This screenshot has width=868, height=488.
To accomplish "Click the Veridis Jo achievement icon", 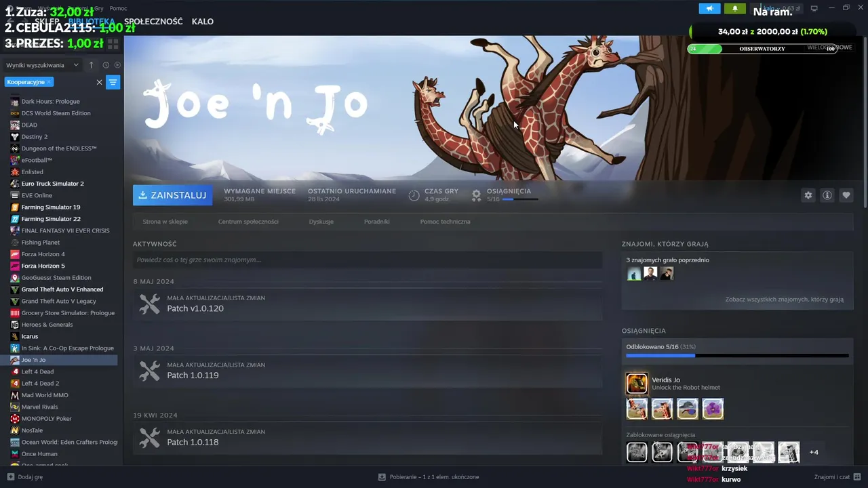I will pos(637,384).
